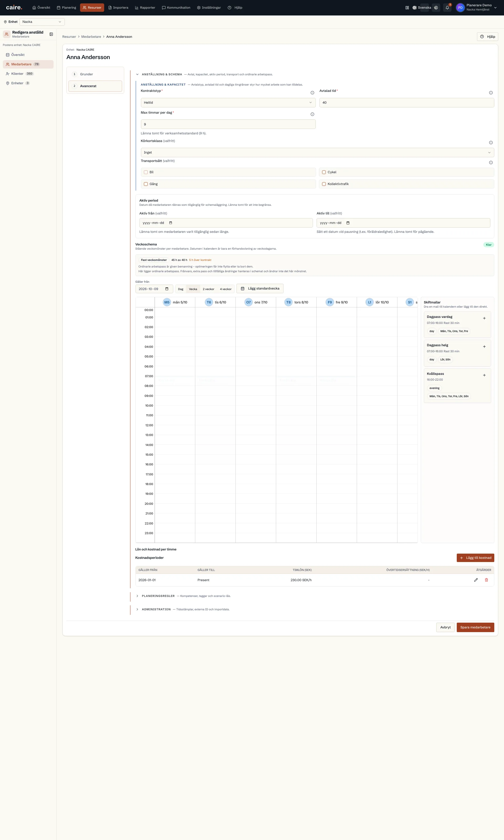This screenshot has width=504, height=840.
Task: Open the Körkortsklass Inget dropdown
Action: [x=317, y=153]
